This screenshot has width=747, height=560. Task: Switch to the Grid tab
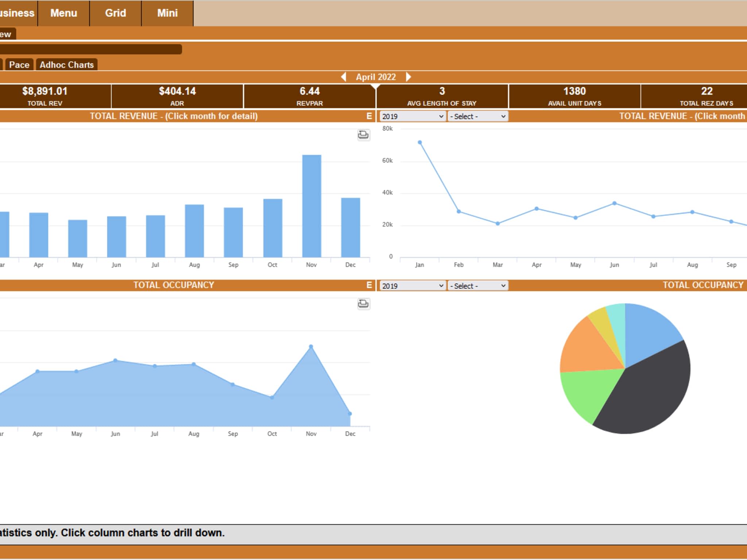[115, 13]
